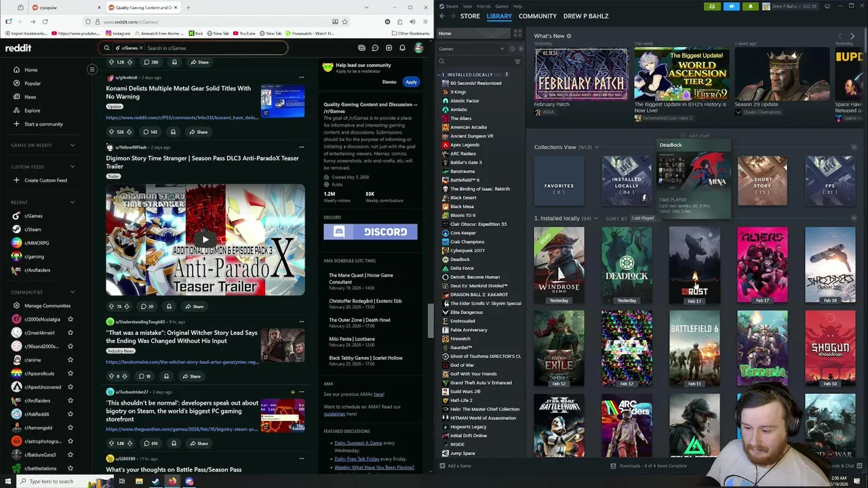Image resolution: width=868 pixels, height=488 pixels.
Task: Click Steam friends green button in title bar
Action: click(712, 6)
